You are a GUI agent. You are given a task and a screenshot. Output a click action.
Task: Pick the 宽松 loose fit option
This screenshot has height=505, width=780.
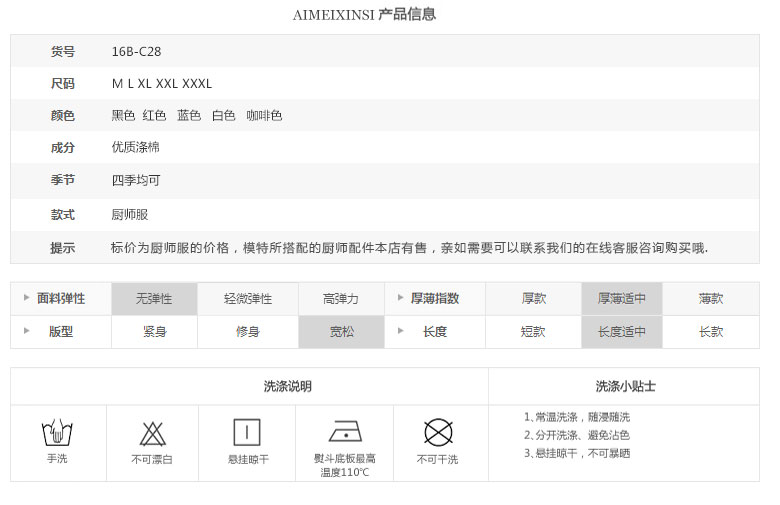coord(341,332)
